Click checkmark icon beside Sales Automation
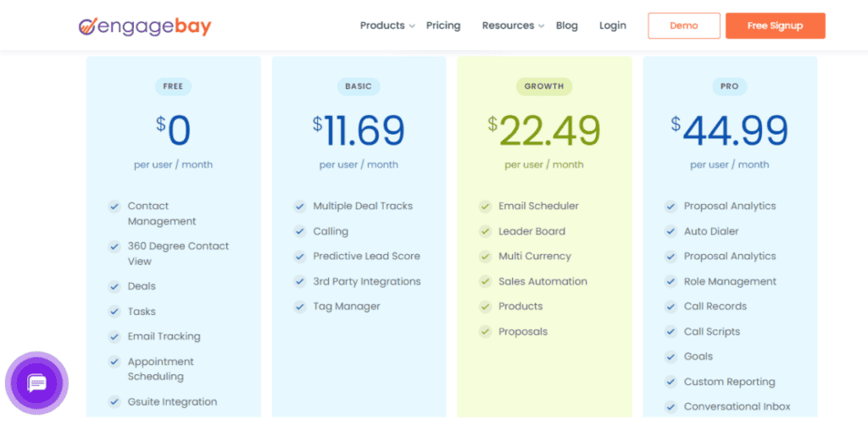 (486, 282)
